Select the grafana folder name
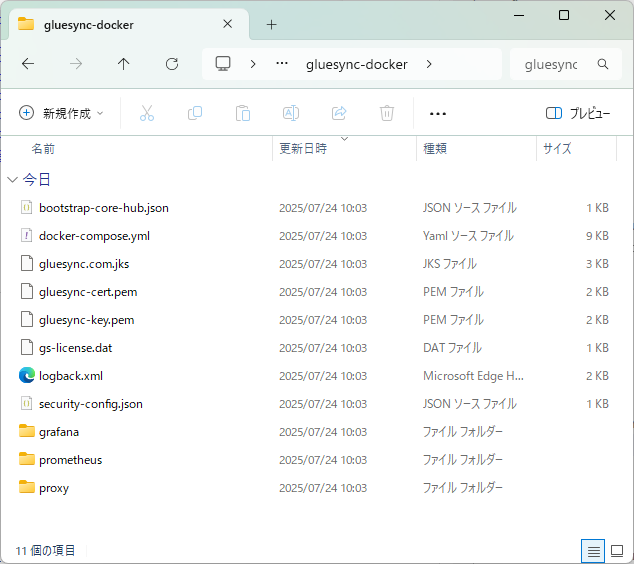 [59, 432]
